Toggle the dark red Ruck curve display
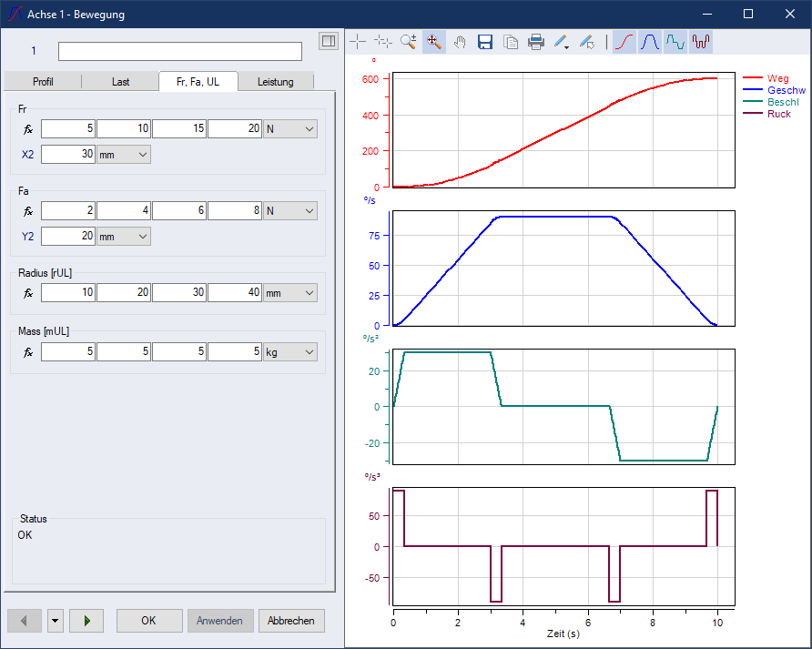Screen dimensions: 812x649 click(701, 42)
